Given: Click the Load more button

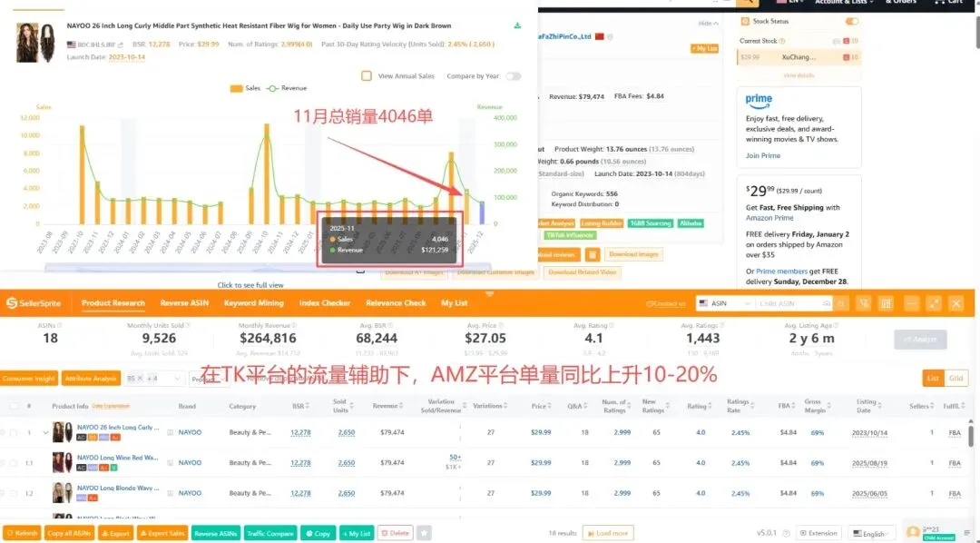Looking at the screenshot, I should tap(608, 534).
